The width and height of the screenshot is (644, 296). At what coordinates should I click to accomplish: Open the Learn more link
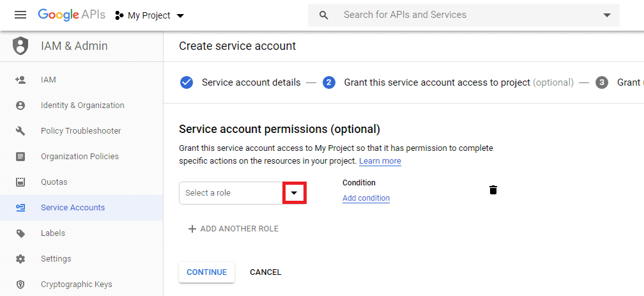pyautogui.click(x=380, y=161)
